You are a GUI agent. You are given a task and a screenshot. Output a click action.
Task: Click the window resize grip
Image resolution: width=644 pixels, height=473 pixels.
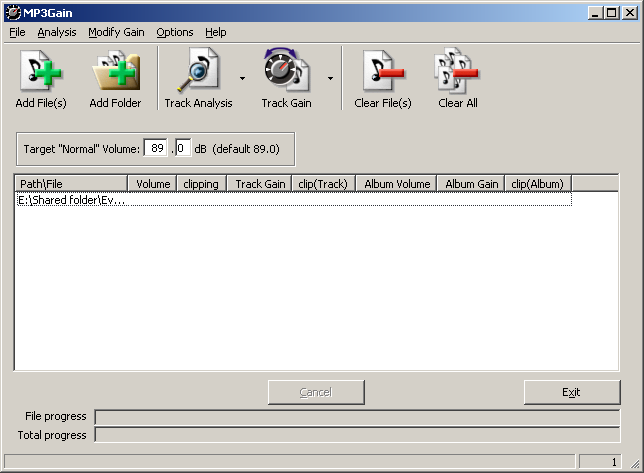(x=635, y=464)
